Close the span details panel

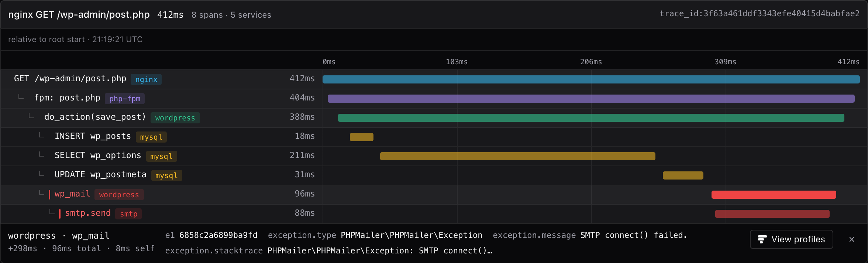(852, 239)
